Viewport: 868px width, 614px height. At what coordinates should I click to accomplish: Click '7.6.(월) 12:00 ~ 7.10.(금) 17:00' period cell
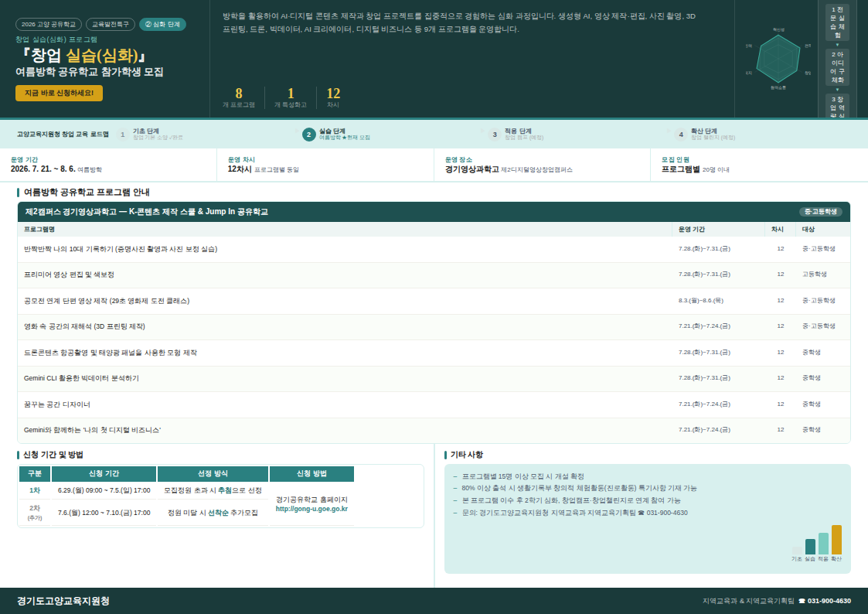tap(104, 513)
